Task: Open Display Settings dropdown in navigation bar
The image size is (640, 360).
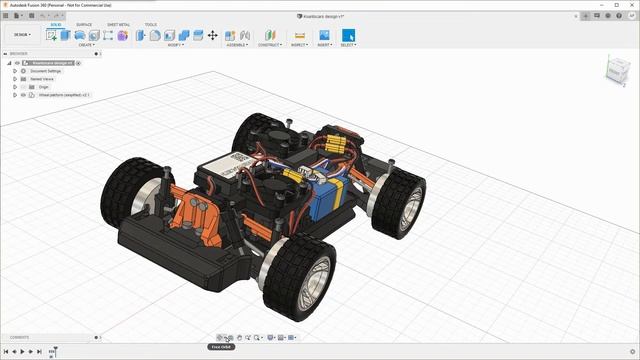Action: point(271,338)
